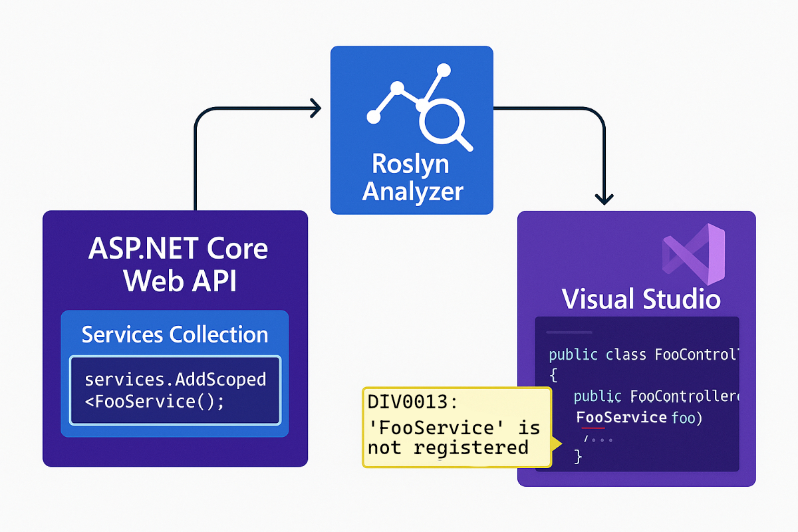Click the "public FooControllere" constructor line

tap(656, 397)
